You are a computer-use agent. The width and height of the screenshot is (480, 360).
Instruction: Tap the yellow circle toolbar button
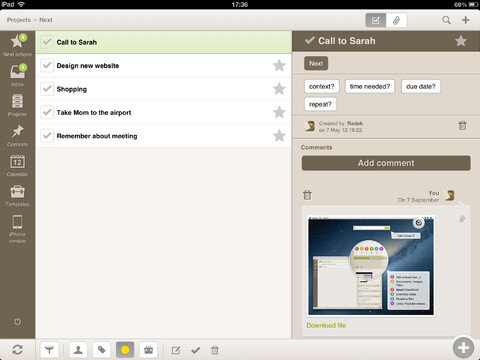[125, 350]
